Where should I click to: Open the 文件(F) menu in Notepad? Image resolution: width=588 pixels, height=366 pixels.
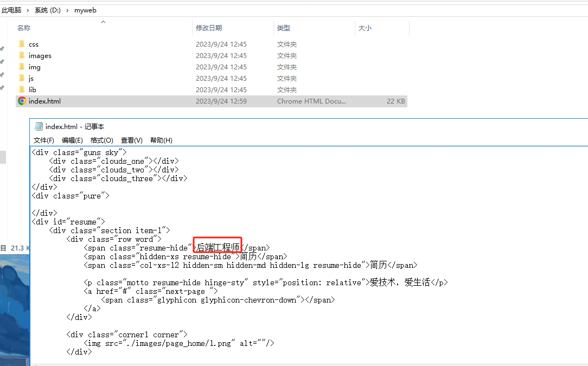(x=44, y=140)
